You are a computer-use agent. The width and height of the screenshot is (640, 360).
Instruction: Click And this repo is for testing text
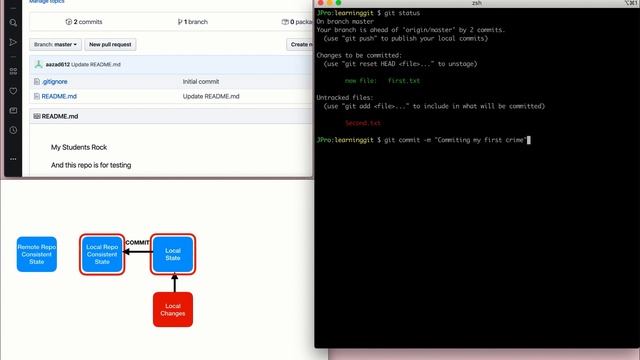[x=91, y=165]
